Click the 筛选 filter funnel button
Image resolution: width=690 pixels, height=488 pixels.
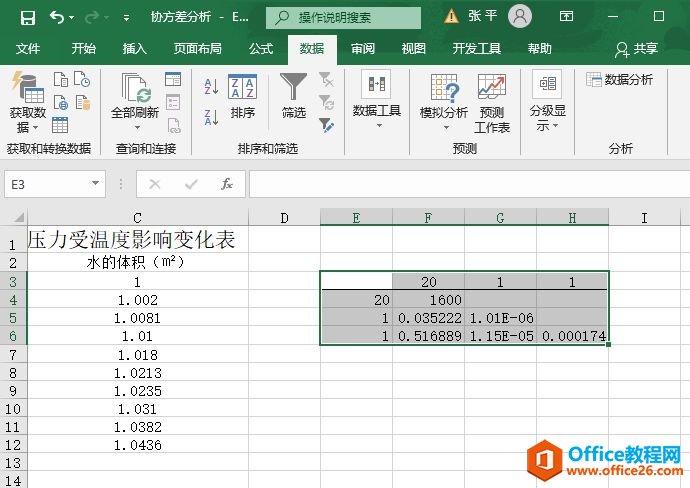point(294,96)
